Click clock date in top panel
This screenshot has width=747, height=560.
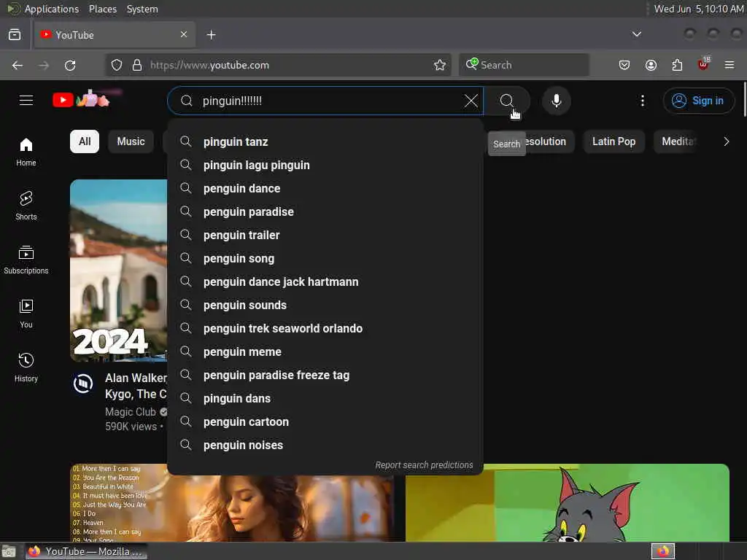tap(698, 9)
